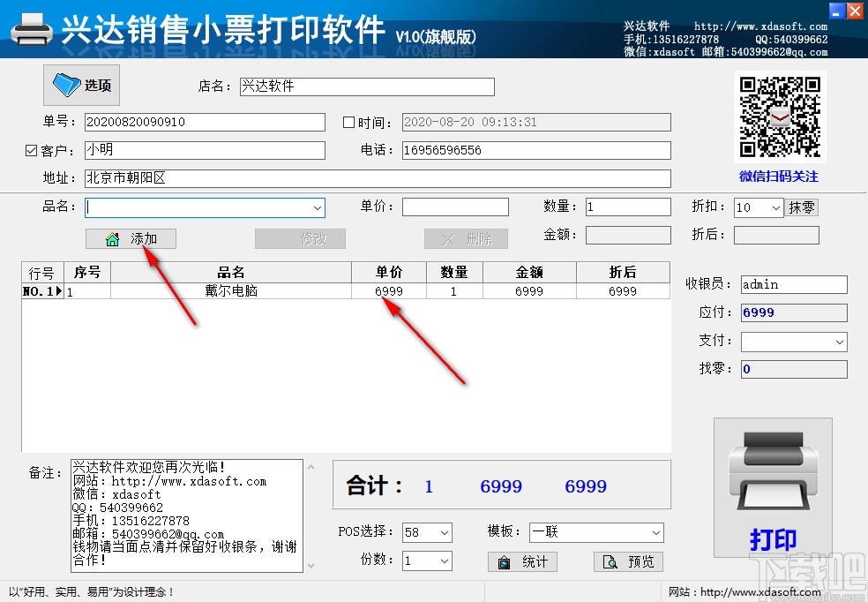Uncheck the 客户 customer checkbox
Viewport: 868px width, 602px height.
(x=30, y=150)
